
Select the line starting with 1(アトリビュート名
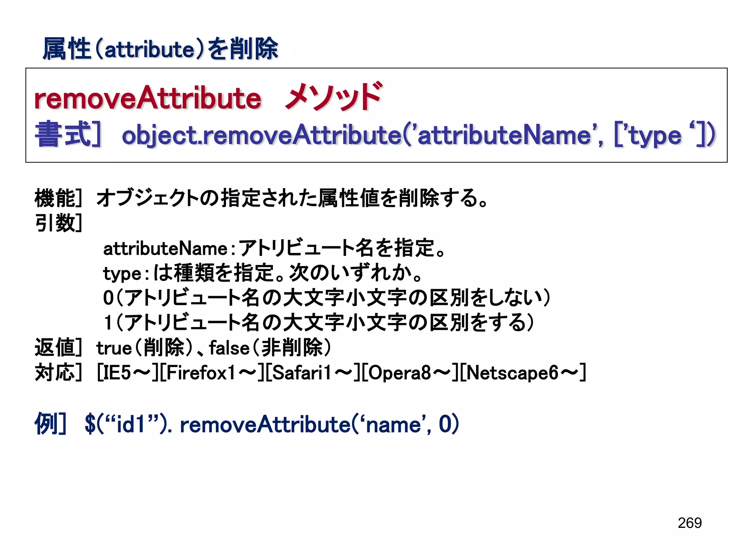click(318, 322)
